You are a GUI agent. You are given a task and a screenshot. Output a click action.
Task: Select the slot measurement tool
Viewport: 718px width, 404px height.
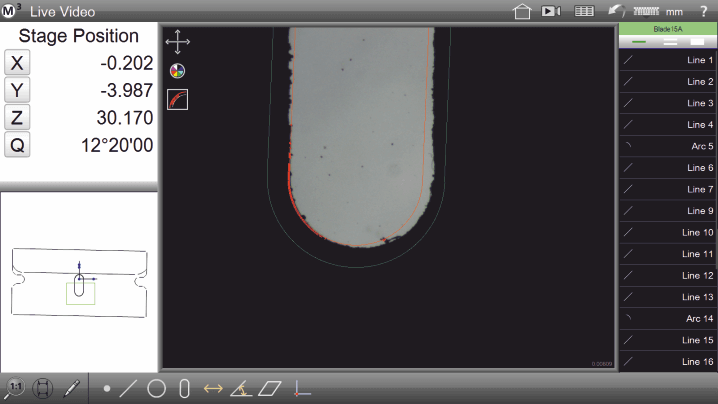click(x=184, y=389)
